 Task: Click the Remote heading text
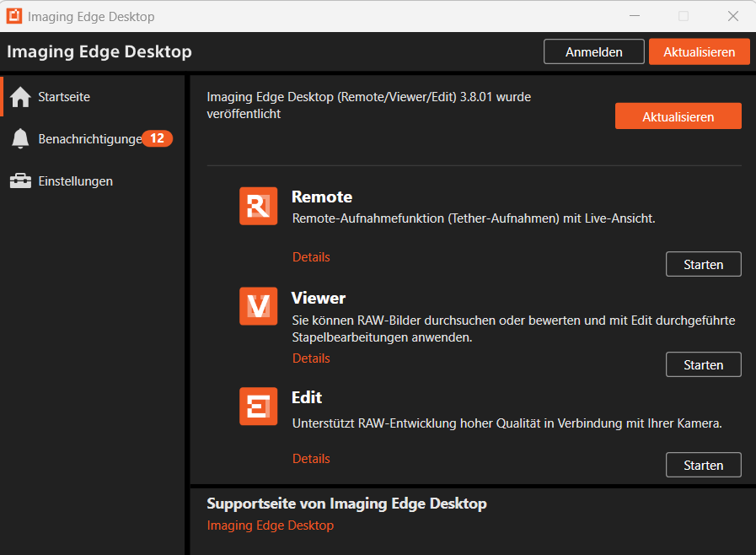click(x=322, y=197)
